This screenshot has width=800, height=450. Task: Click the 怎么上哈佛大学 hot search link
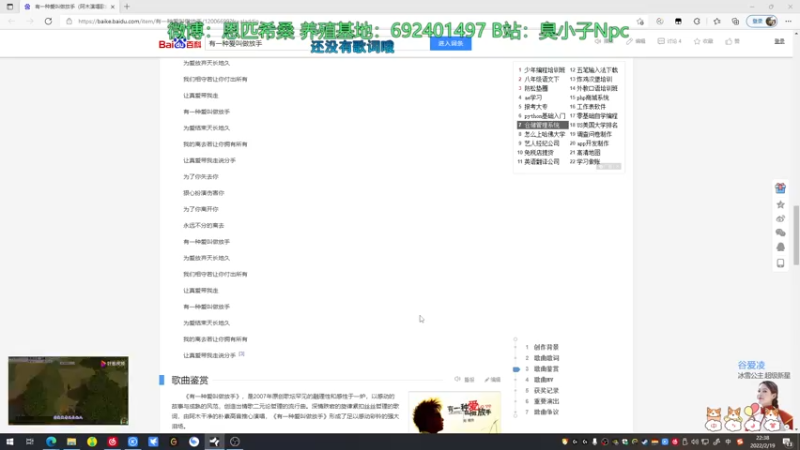tap(544, 134)
